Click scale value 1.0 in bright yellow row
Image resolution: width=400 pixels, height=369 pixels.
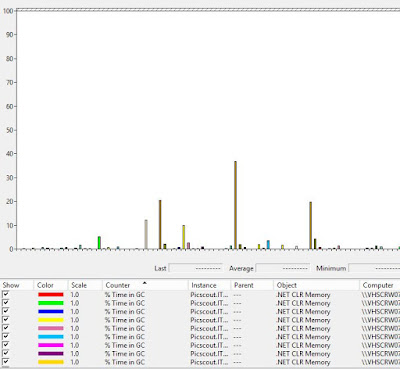tap(75, 320)
